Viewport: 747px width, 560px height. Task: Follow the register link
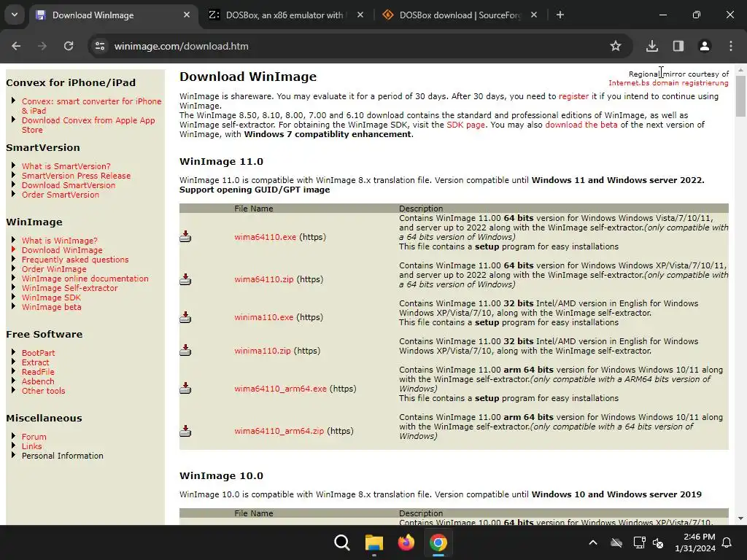click(x=573, y=96)
